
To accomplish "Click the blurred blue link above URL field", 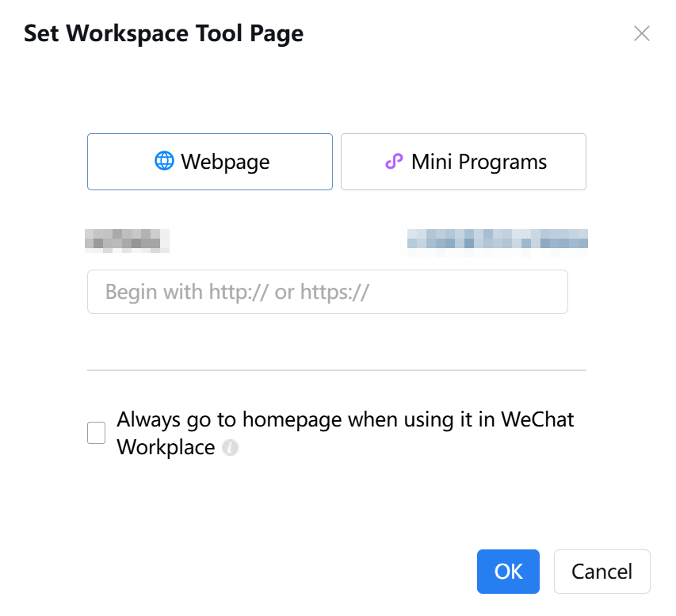I will pyautogui.click(x=497, y=239).
